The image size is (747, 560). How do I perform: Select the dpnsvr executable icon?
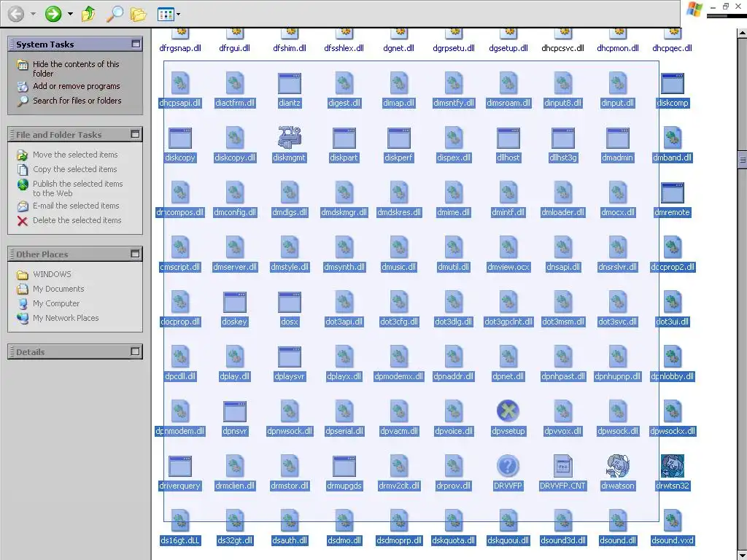(x=234, y=411)
